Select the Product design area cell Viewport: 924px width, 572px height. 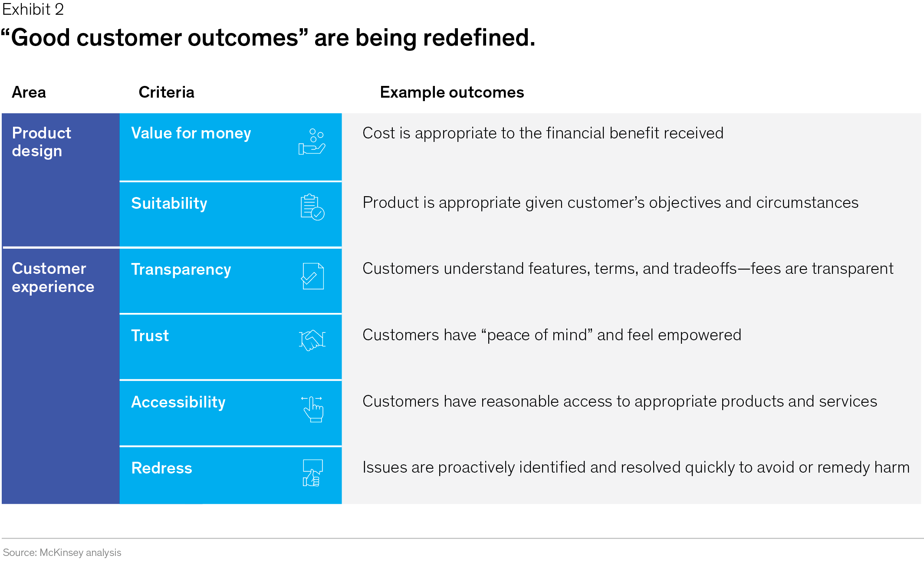[42, 142]
